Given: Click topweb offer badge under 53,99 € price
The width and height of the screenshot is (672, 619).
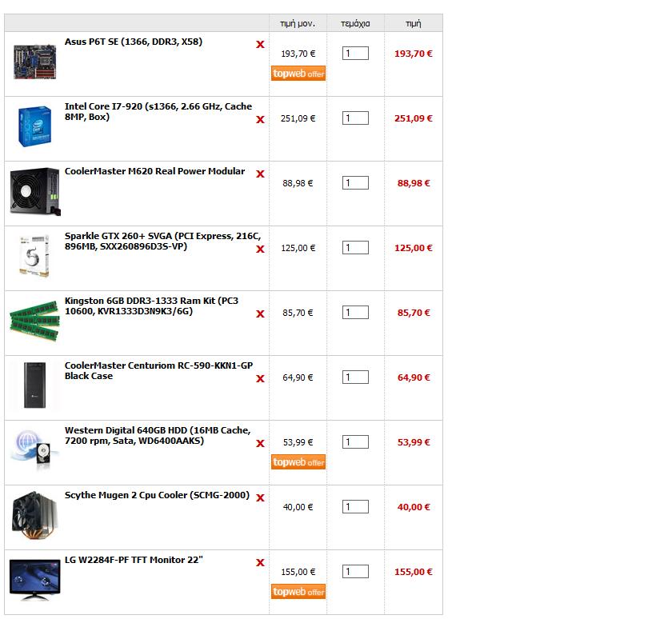Looking at the screenshot, I should coord(298,461).
